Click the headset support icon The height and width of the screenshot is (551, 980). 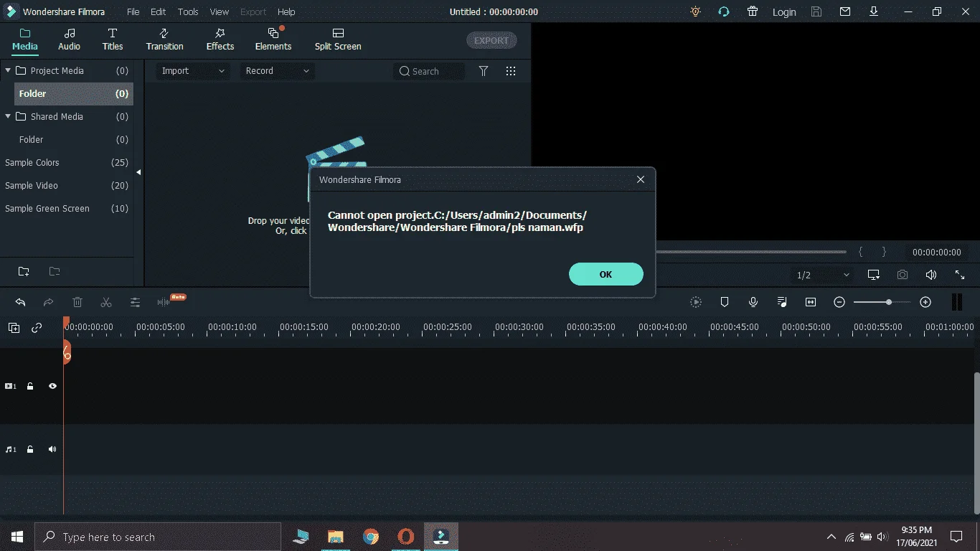[724, 11]
